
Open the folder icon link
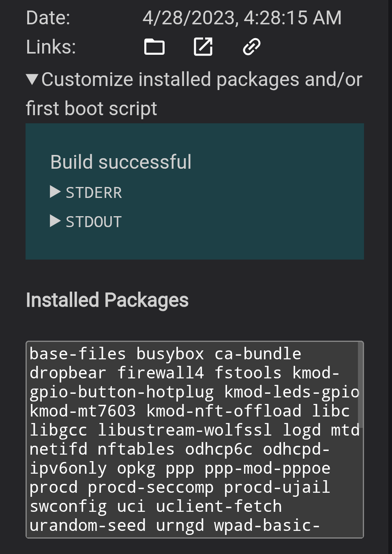pos(154,47)
